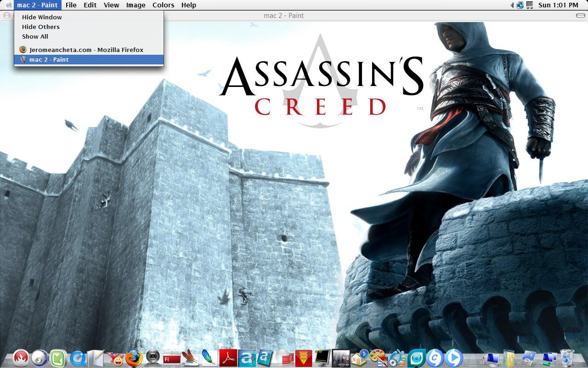Open the View menu
588x368 pixels.
(x=111, y=5)
